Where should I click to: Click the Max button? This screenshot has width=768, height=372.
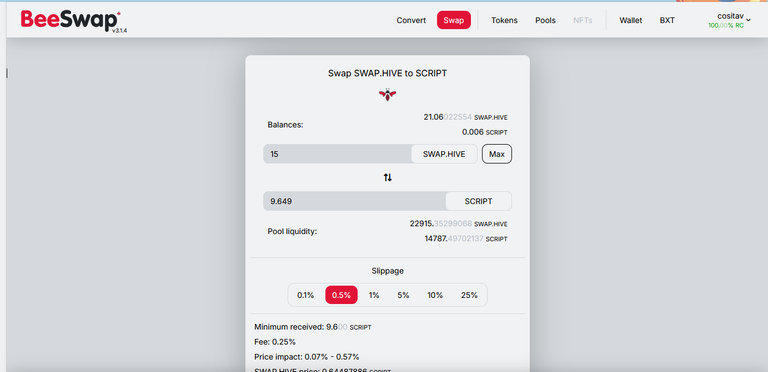point(497,154)
